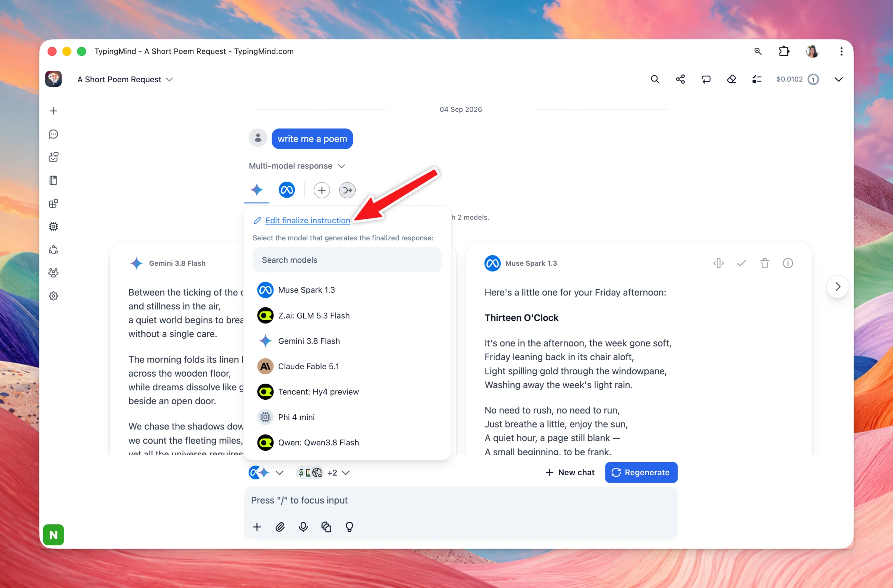Screen dimensions: 893x588
Task: Choose Muse Spark 1.3 from model list
Action: pos(347,290)
